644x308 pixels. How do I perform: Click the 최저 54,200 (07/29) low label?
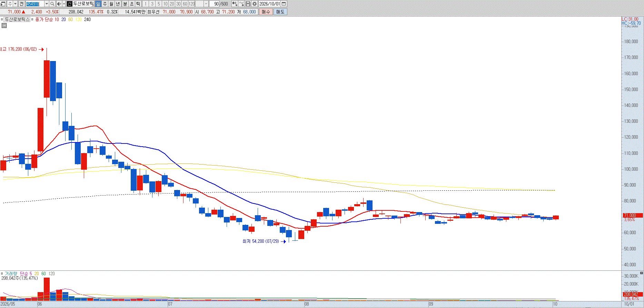pos(261,241)
